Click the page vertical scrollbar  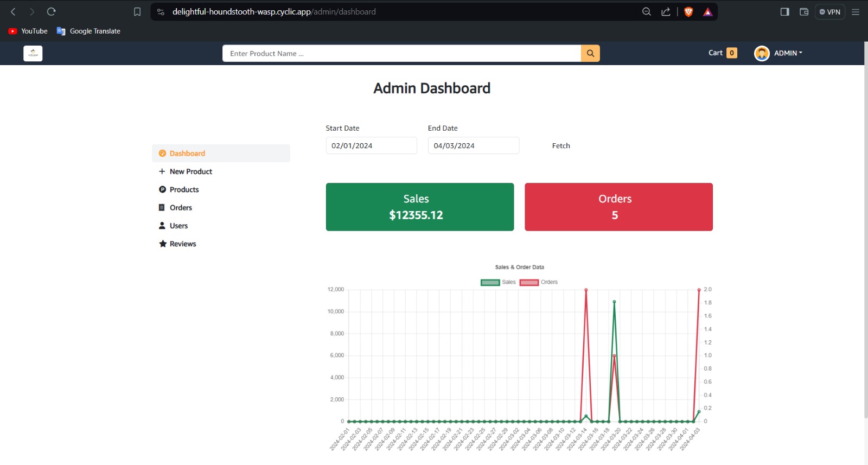pyautogui.click(x=866, y=231)
